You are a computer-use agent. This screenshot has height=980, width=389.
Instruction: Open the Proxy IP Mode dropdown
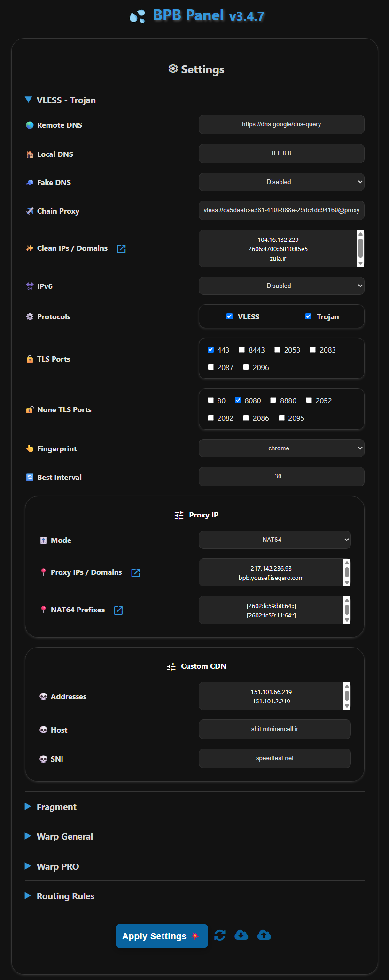(x=274, y=540)
